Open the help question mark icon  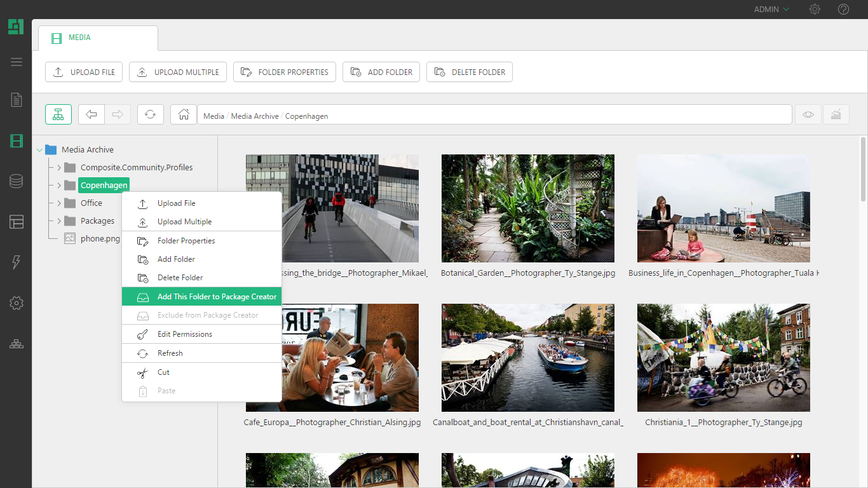pyautogui.click(x=843, y=10)
